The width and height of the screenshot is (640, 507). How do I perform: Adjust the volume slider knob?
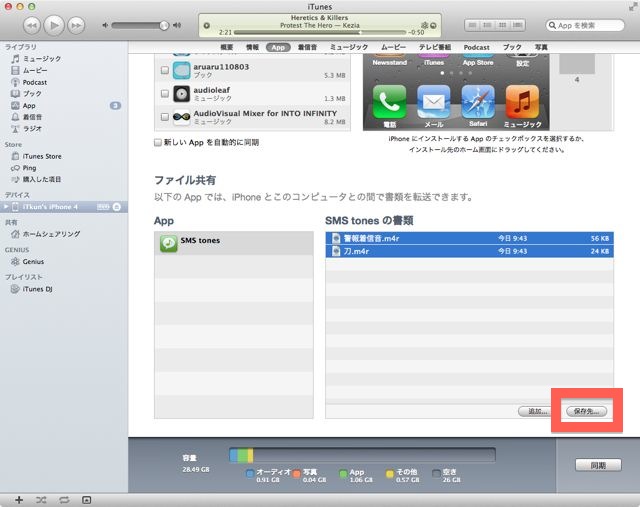tap(164, 26)
